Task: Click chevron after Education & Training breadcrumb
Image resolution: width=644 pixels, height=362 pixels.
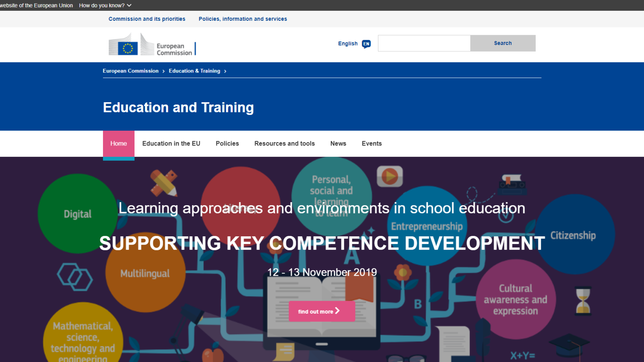Action: pos(225,71)
